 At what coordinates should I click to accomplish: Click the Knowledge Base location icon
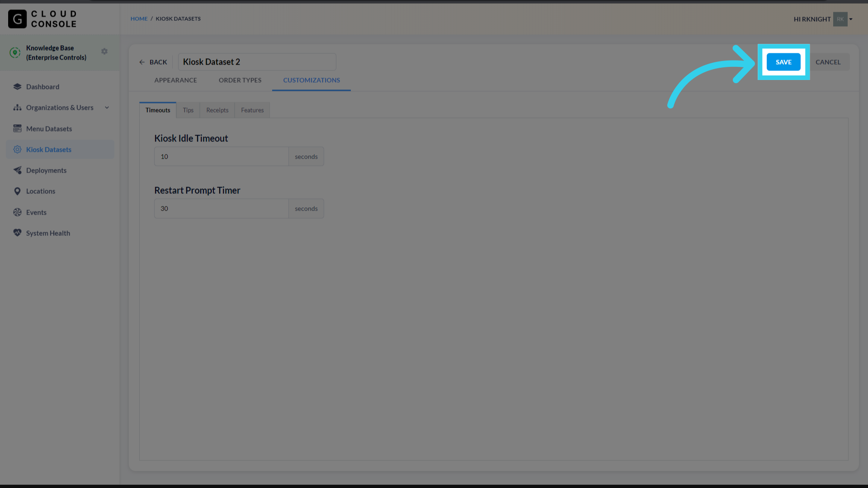point(15,53)
